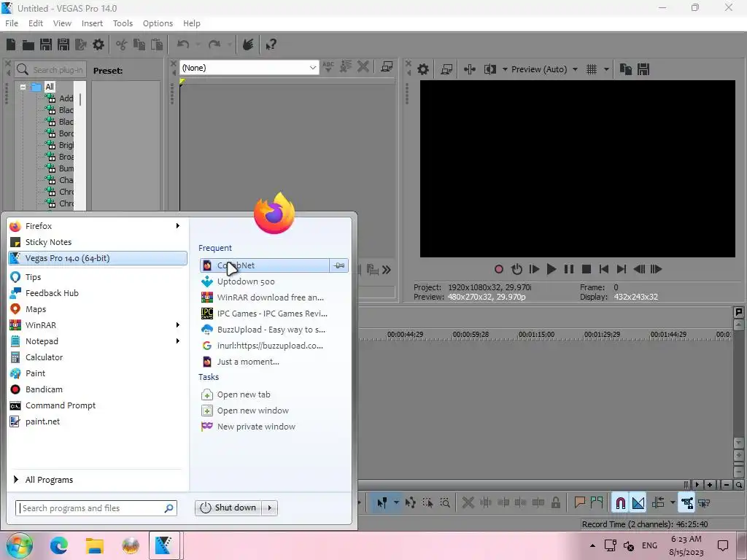The height and width of the screenshot is (560, 747).
Task: Toggle Automatic Crossfades button
Action: coord(638,503)
